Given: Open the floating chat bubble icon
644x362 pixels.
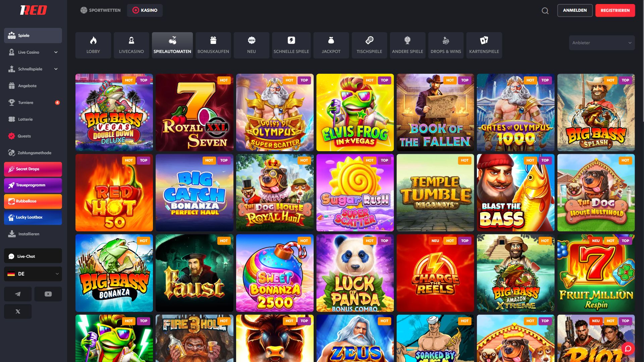Looking at the screenshot, I should click(628, 349).
